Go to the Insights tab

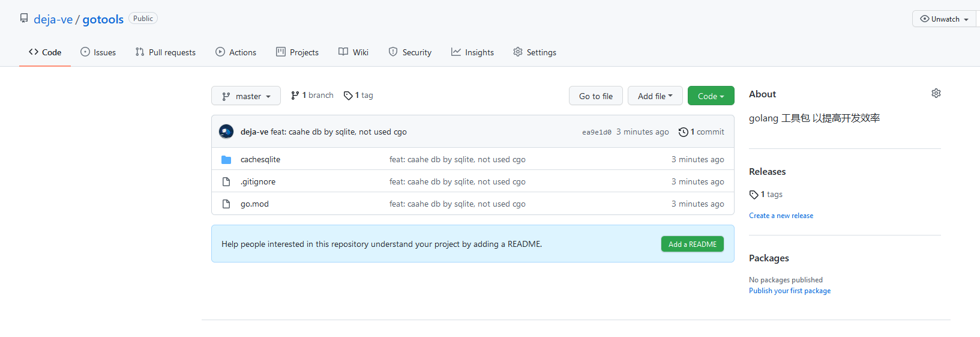click(x=473, y=52)
